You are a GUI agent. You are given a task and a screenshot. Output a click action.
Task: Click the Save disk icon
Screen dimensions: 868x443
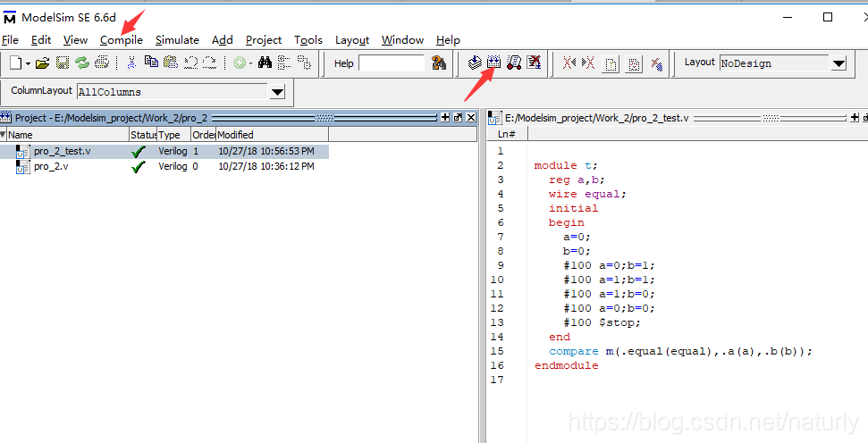click(63, 63)
